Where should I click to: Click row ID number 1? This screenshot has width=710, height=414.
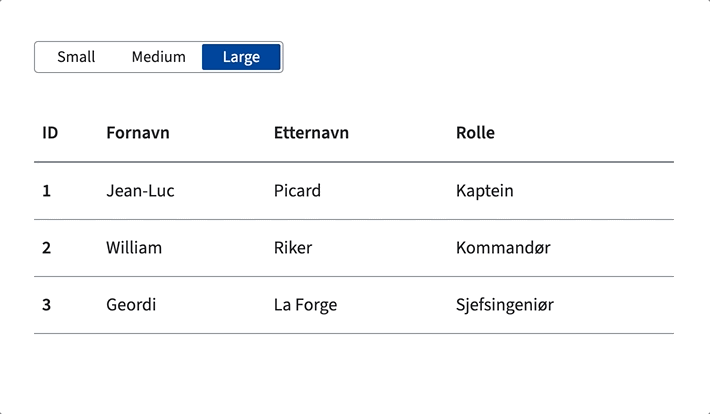[x=46, y=190]
